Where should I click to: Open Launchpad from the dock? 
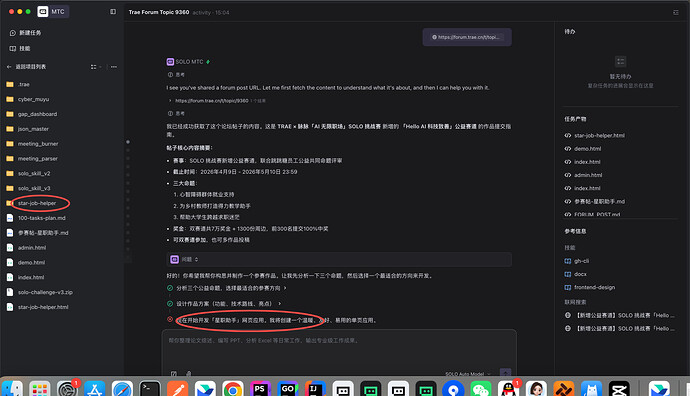tap(40, 389)
